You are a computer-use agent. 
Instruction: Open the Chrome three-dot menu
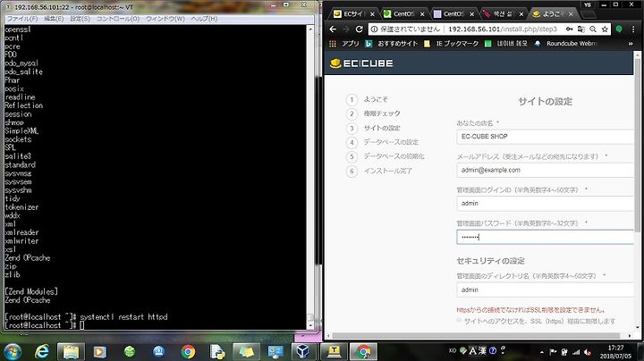point(633,29)
